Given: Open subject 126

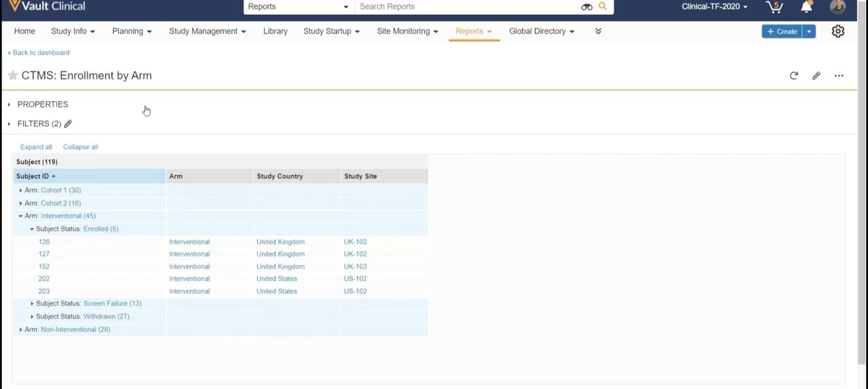Looking at the screenshot, I should (x=44, y=242).
